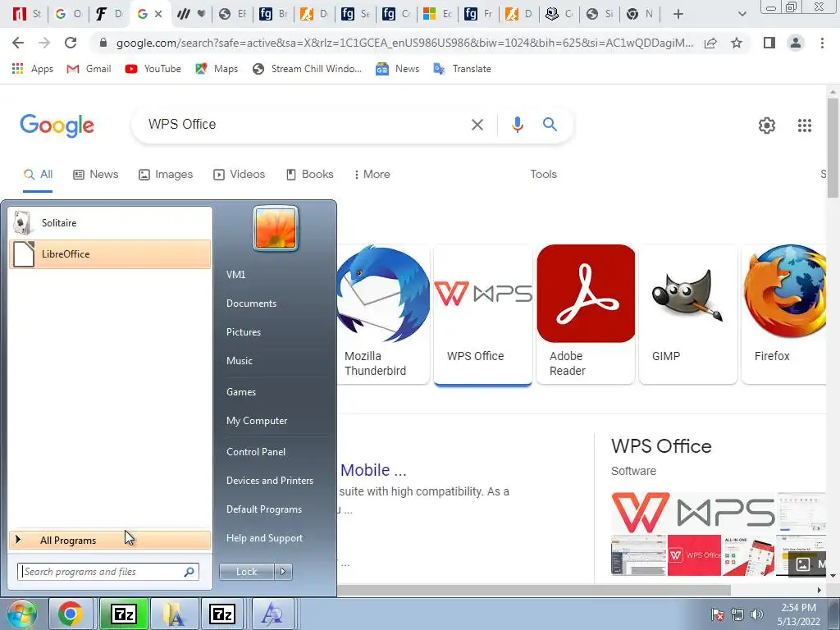
Task: Open the YouTube bookmark
Action: coord(153,69)
